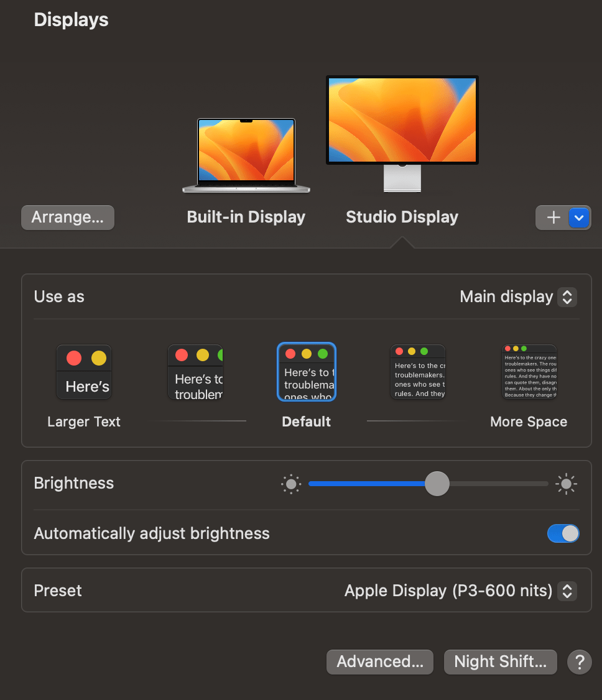Select the Larger Text scaling option
The image size is (602, 700).
coord(84,372)
